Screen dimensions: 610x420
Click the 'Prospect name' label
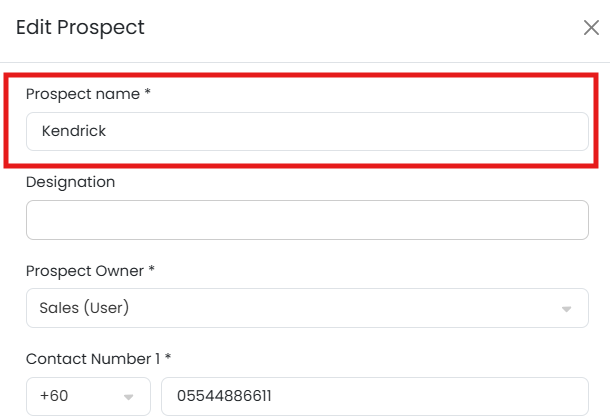(x=83, y=94)
